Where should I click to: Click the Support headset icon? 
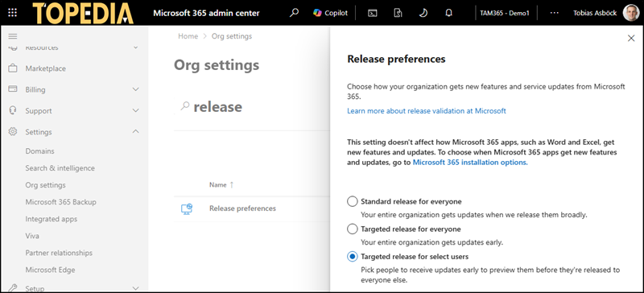(13, 110)
